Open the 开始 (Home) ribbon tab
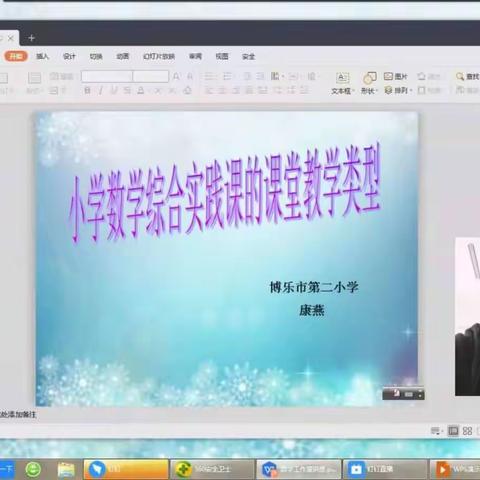Screen dimensions: 480x480 click(x=15, y=56)
